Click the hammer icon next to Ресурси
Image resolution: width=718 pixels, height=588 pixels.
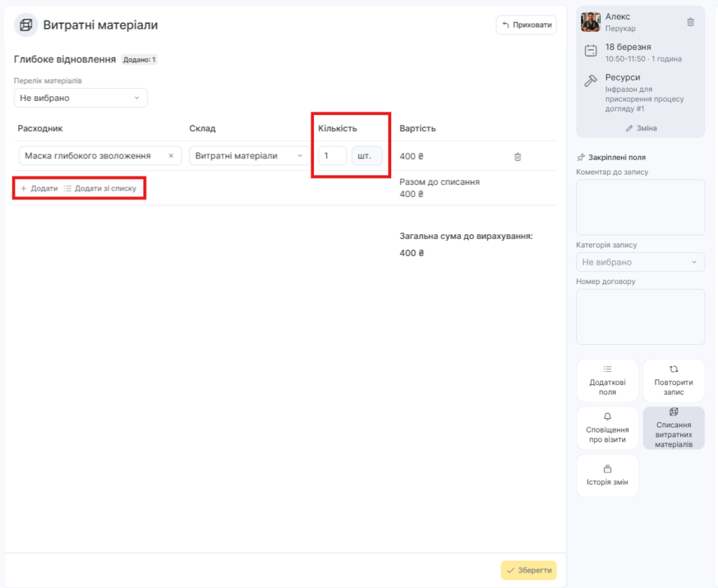tap(590, 81)
